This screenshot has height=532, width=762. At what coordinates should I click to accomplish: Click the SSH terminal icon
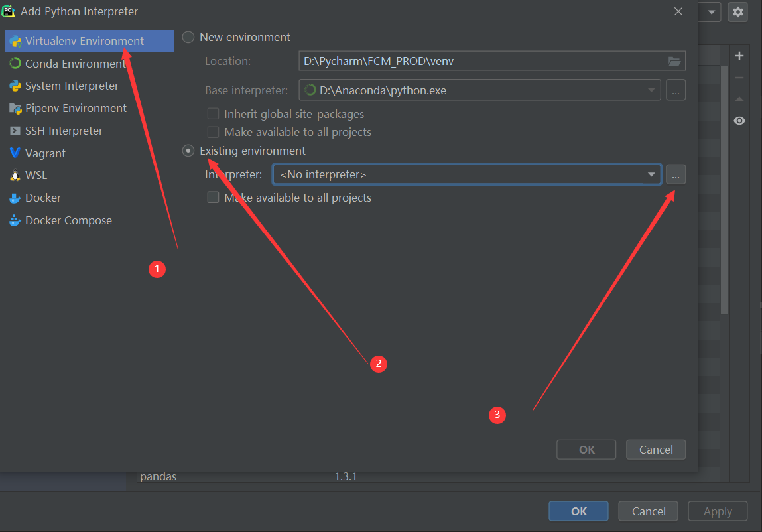[15, 130]
